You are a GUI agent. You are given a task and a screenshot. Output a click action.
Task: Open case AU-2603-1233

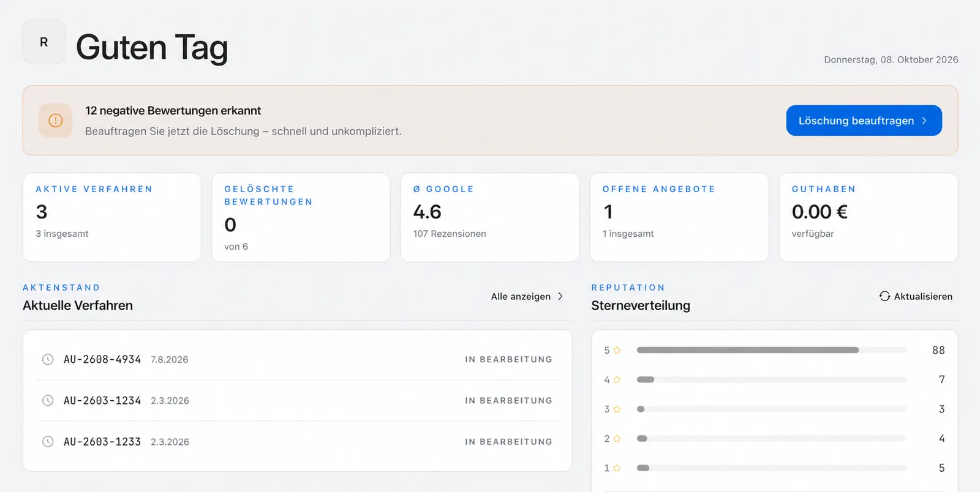pyautogui.click(x=297, y=441)
